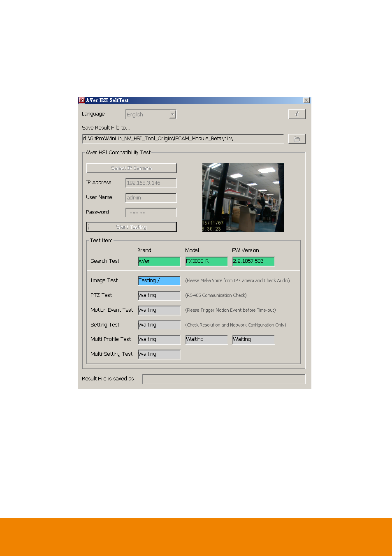Click the Multi-Setting Test label
Image resolution: width=392 pixels, height=556 pixels.
(x=111, y=354)
